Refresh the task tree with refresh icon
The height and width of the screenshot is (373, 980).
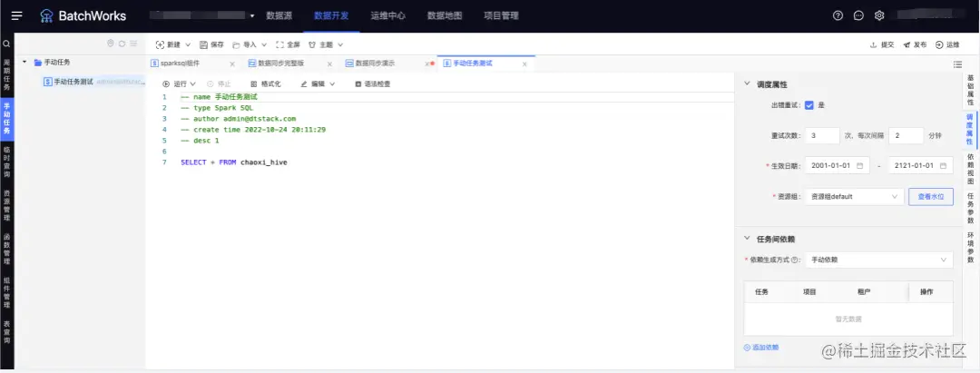122,44
